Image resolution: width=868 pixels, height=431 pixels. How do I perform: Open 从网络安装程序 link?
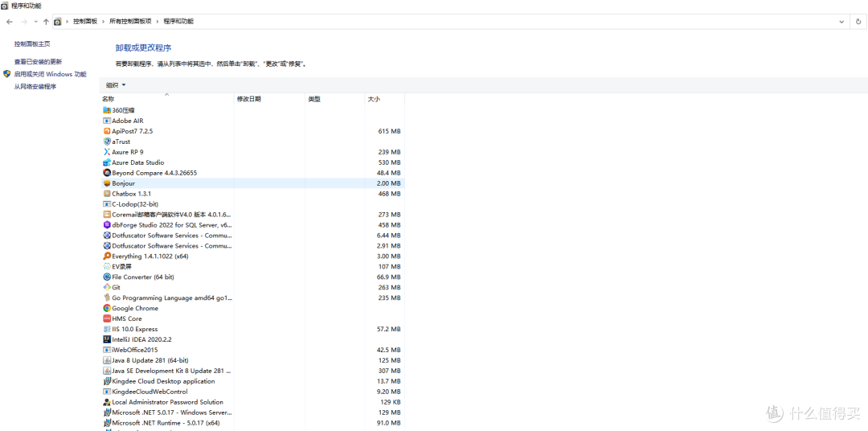[35, 86]
